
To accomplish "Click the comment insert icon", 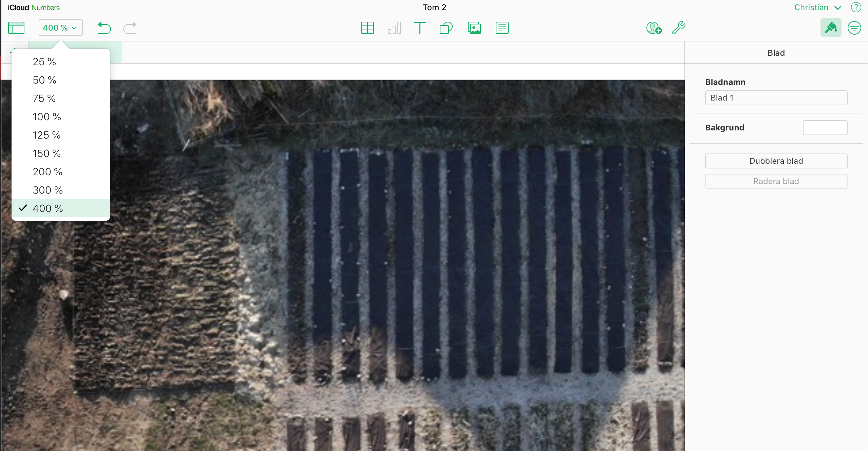I will 502,28.
